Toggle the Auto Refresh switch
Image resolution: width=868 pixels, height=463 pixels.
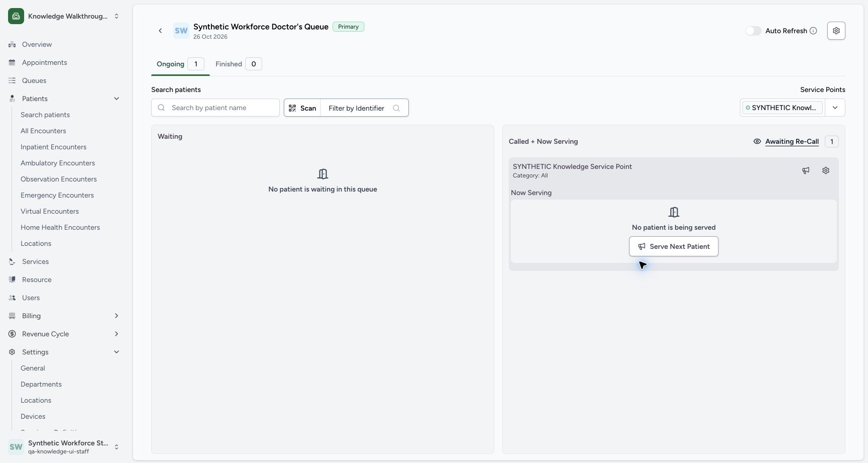pos(753,31)
